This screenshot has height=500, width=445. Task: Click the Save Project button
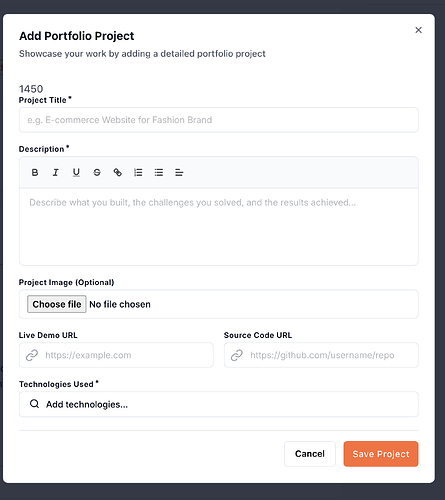coord(381,454)
